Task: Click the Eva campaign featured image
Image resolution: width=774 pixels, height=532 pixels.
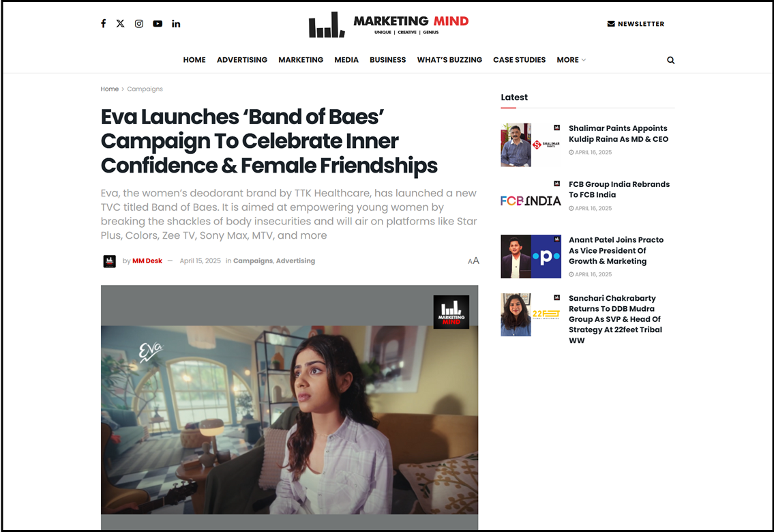Action: pos(289,407)
